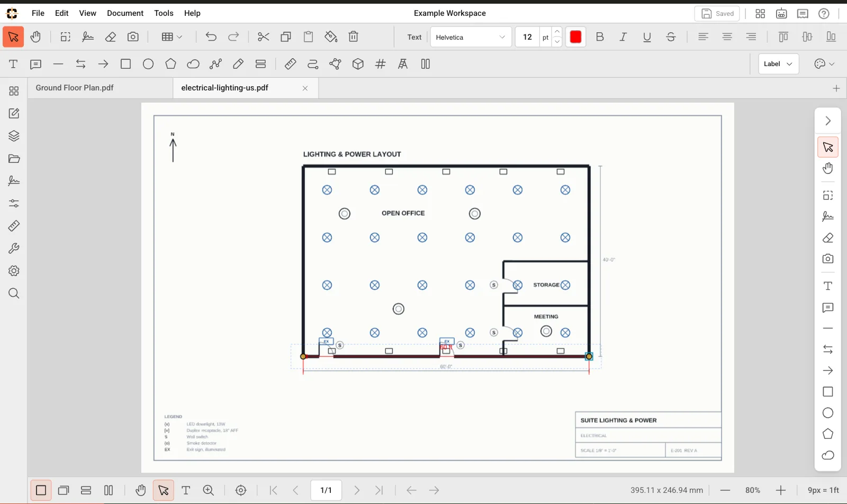Select the scissors cut icon
The width and height of the screenshot is (847, 504).
pyautogui.click(x=263, y=37)
